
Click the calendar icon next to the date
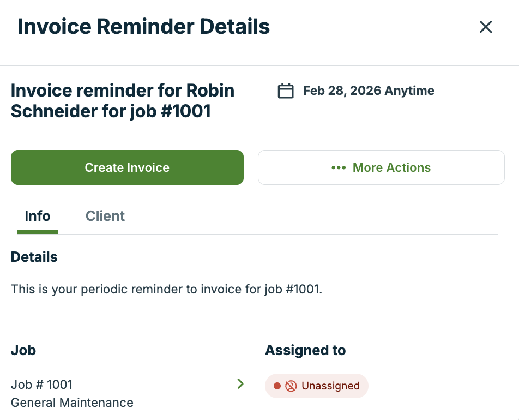(286, 91)
